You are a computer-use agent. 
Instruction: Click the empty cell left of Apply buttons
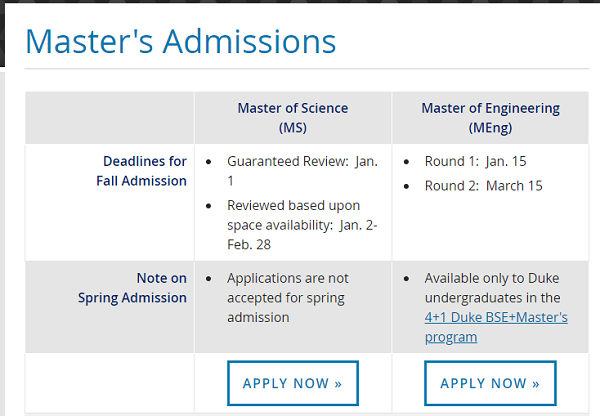110,382
